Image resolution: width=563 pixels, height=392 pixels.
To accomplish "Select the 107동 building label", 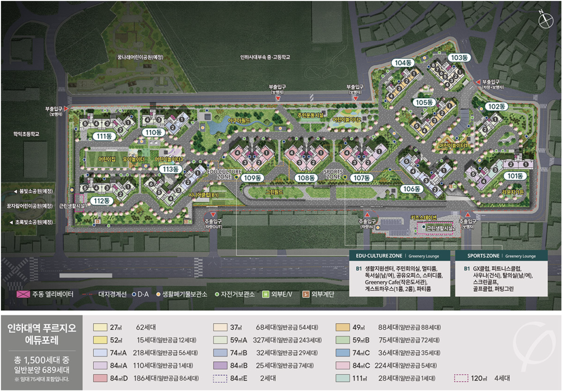I will [x=362, y=178].
